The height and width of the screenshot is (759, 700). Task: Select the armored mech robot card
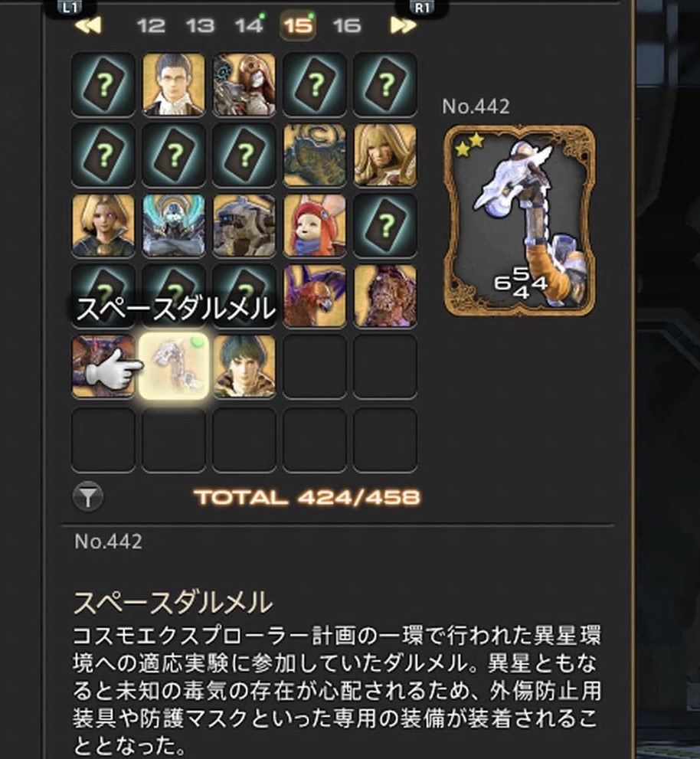(244, 225)
